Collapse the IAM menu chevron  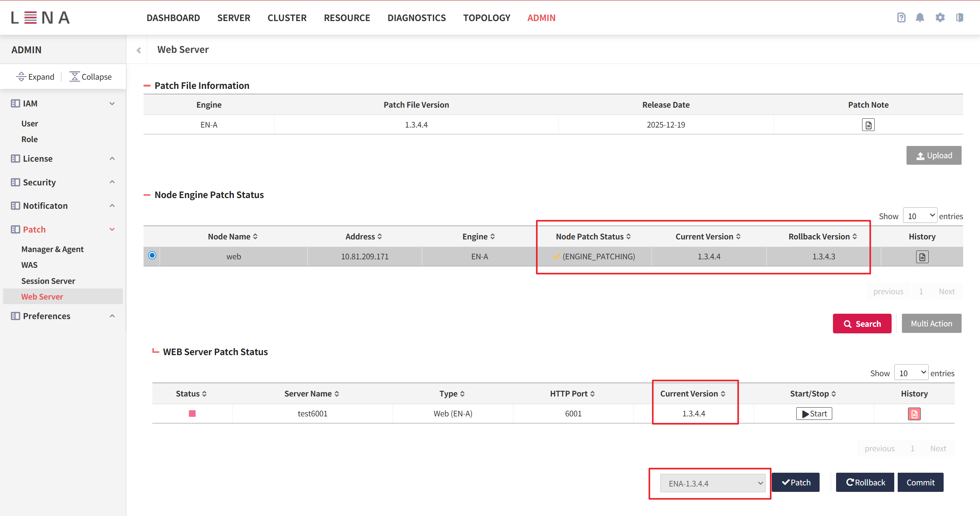(112, 103)
